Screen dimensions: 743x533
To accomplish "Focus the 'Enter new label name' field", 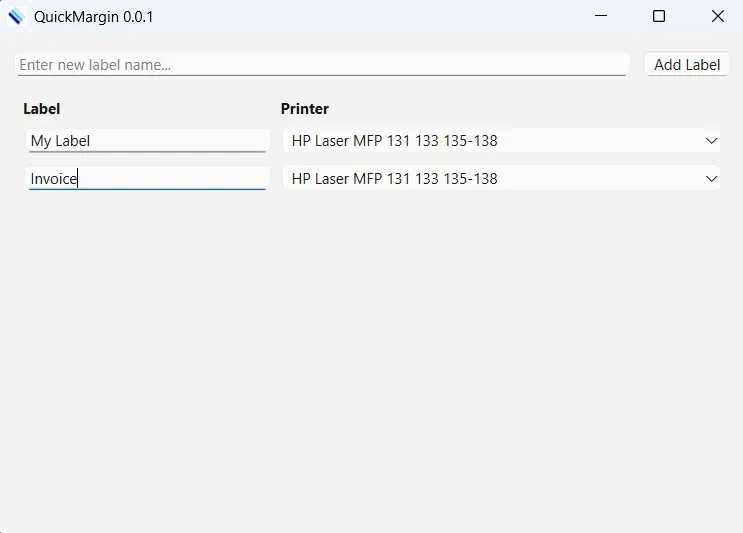I will pos(322,64).
